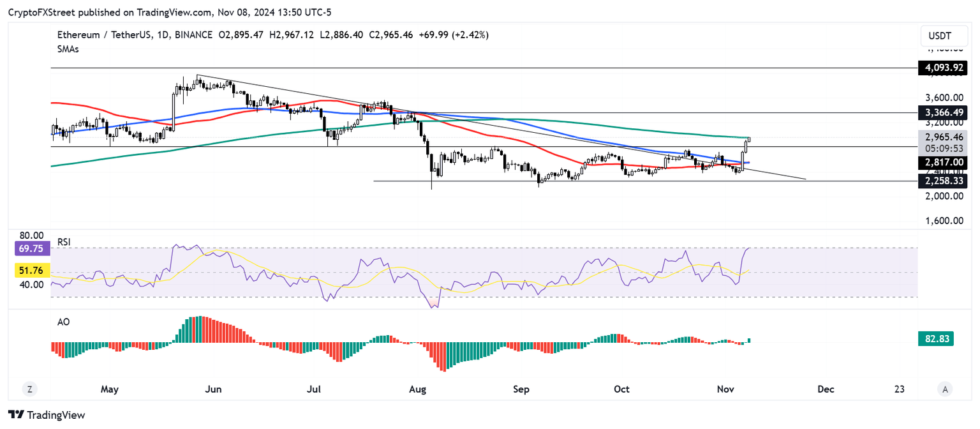Select the RSI indicator label
Screen dimensions: 980x429
click(x=64, y=242)
